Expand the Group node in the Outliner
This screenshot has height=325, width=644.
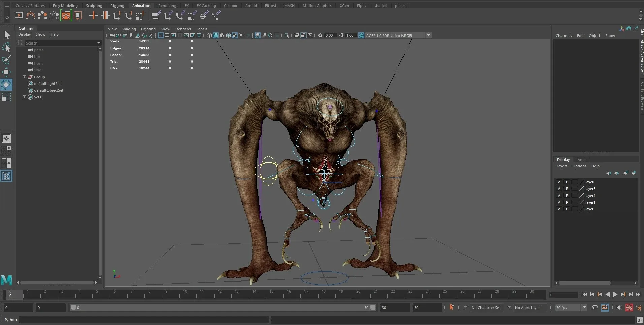[24, 77]
